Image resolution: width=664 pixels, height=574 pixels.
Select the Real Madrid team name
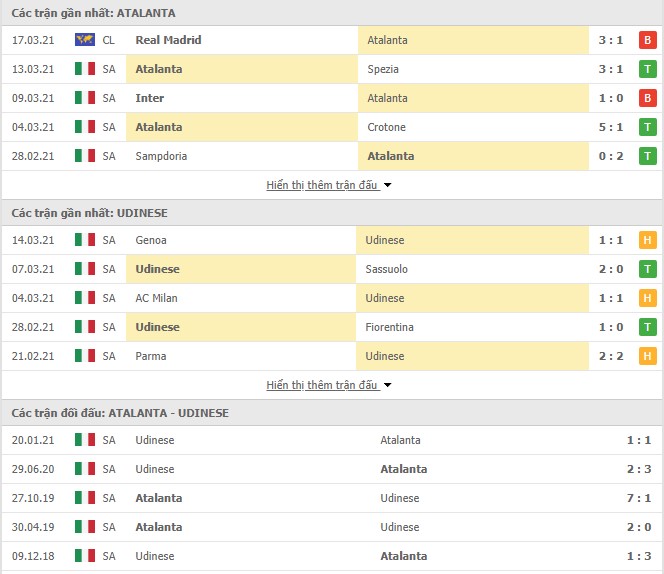click(168, 40)
